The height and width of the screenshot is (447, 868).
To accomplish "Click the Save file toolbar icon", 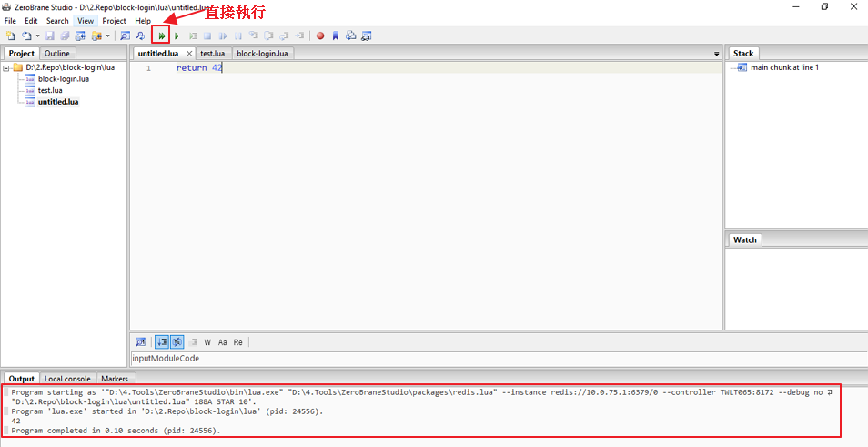I will point(50,36).
